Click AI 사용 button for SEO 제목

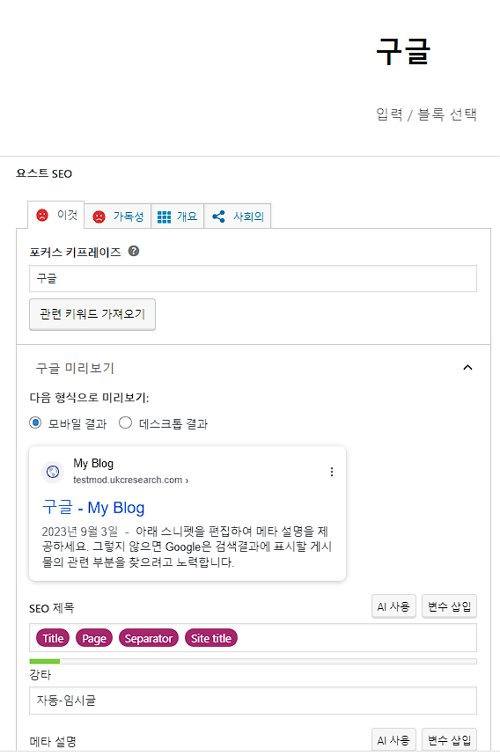tap(393, 607)
